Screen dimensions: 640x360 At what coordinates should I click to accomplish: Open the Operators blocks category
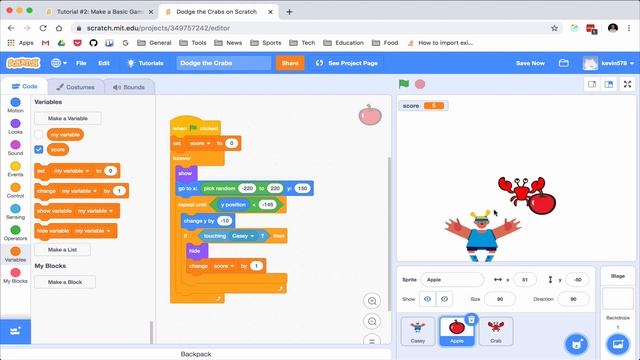point(16,233)
